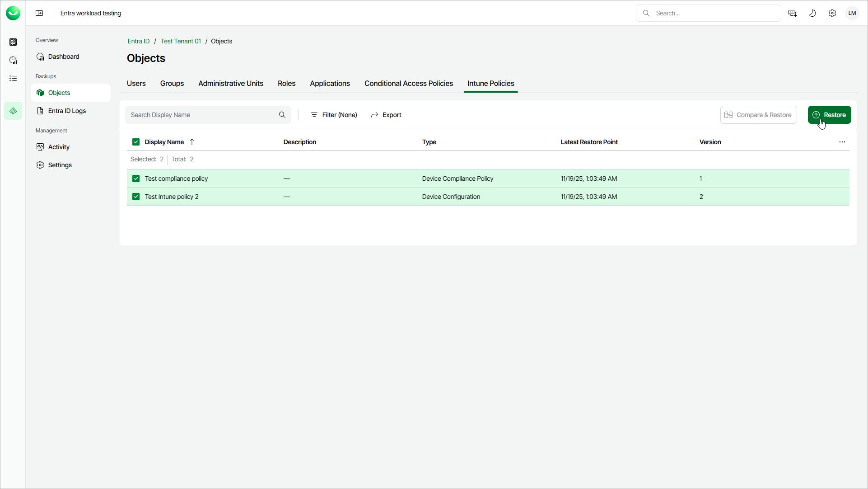This screenshot has width=868, height=489.
Task: Toggle dark mode moon icon
Action: (x=812, y=13)
